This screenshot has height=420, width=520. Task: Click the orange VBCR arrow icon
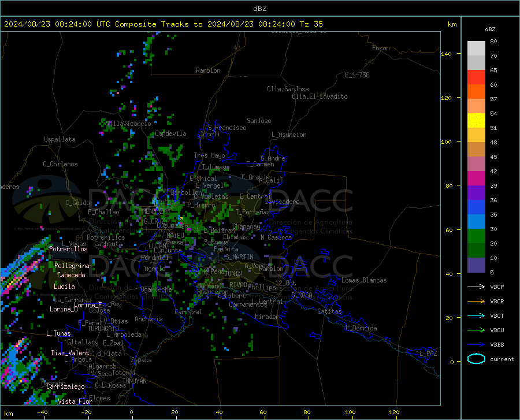click(476, 302)
